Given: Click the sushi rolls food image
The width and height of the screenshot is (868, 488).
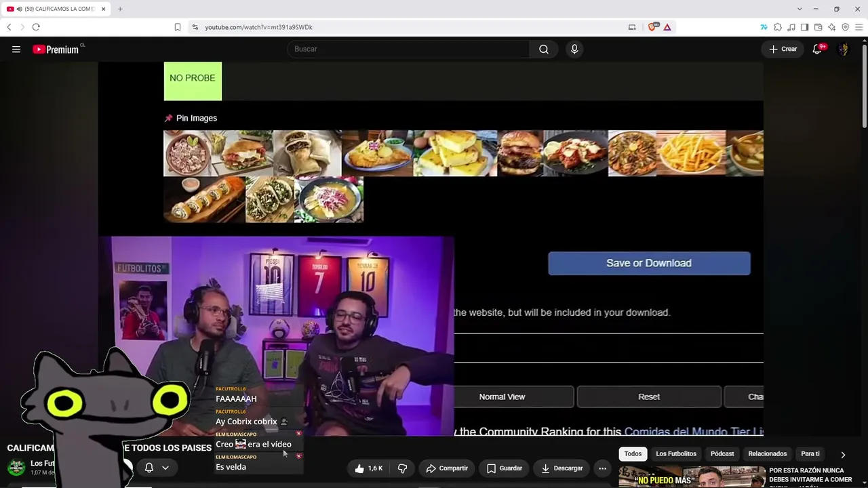Looking at the screenshot, I should tap(204, 199).
